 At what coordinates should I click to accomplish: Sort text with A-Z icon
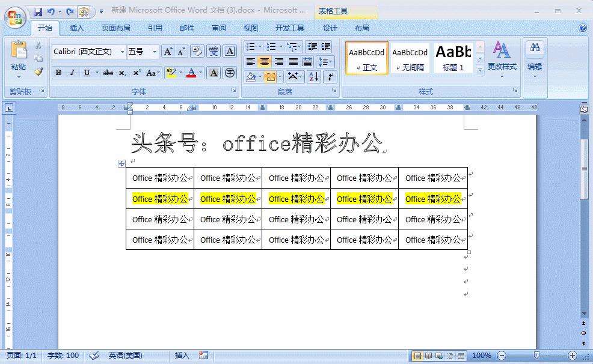point(314,77)
